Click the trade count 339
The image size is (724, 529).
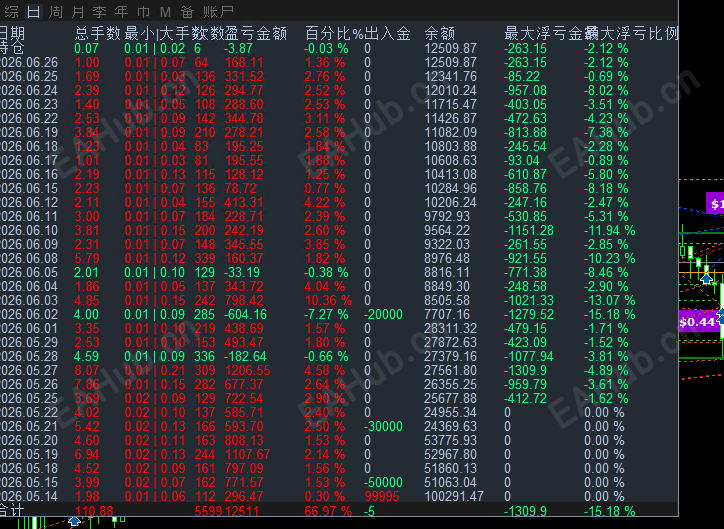coord(205,258)
